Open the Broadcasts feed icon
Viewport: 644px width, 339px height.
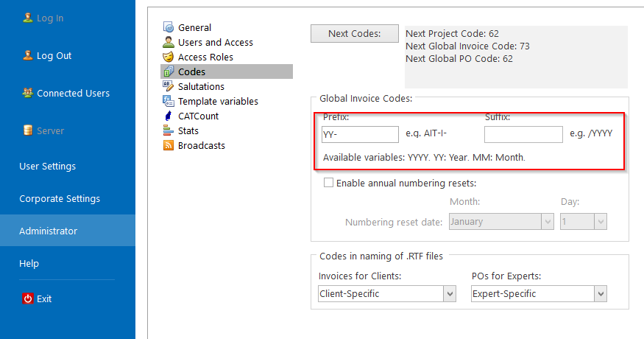(x=169, y=145)
